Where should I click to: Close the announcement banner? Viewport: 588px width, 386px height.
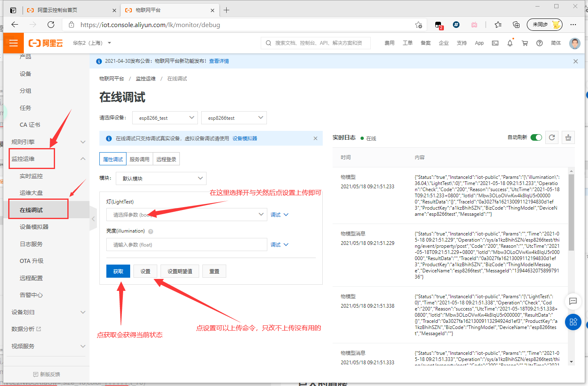pos(576,61)
